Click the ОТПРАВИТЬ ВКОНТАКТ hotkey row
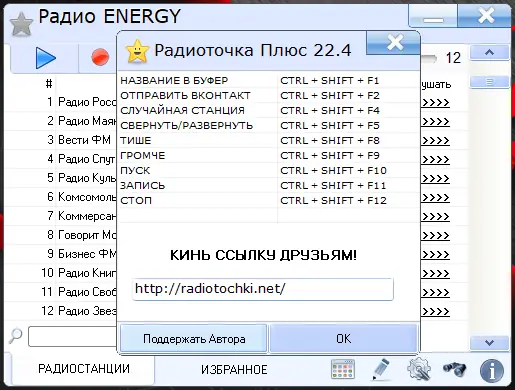Image resolution: width=515 pixels, height=390 pixels. (x=268, y=95)
